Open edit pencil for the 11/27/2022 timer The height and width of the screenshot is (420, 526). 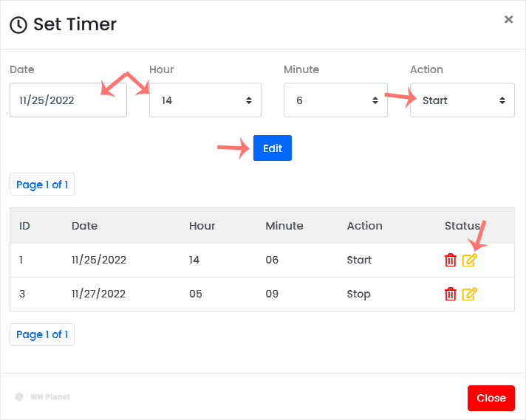tap(469, 294)
